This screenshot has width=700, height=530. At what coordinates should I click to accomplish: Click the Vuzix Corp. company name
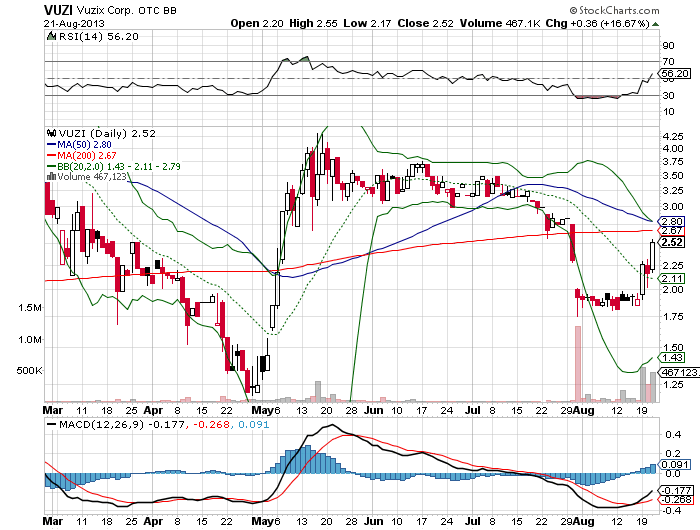click(x=105, y=10)
